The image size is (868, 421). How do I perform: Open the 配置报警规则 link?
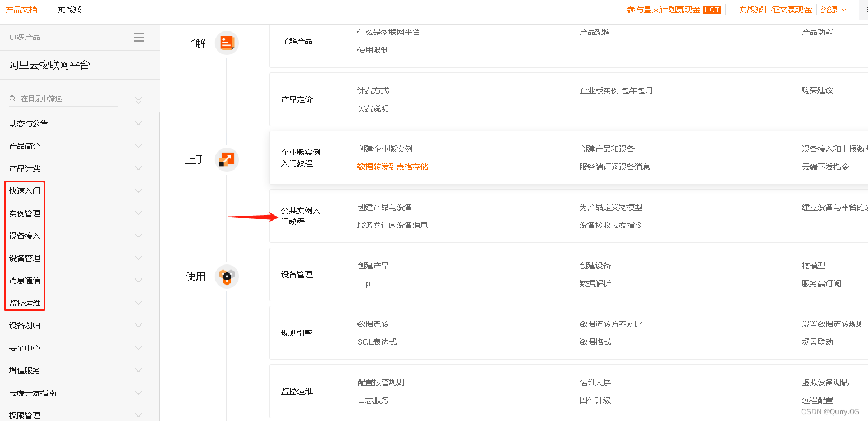(381, 382)
